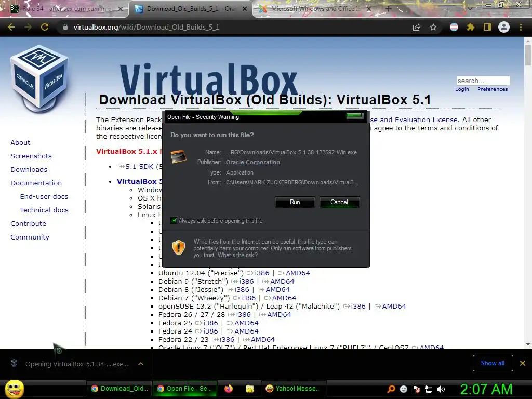The height and width of the screenshot is (399, 532).
Task: Open a new tab with plus icon
Action: coord(389,9)
